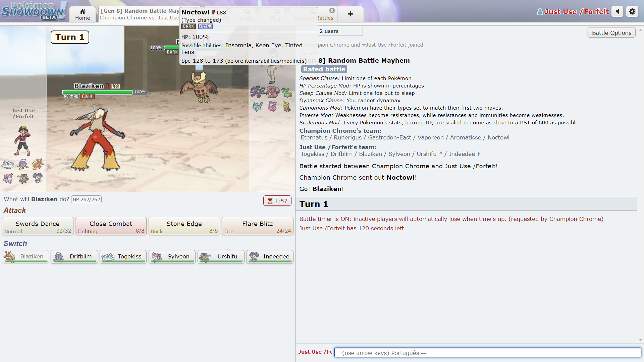The height and width of the screenshot is (362, 644).
Task: Click the Just Use /Forfeit username
Action: tap(573, 12)
